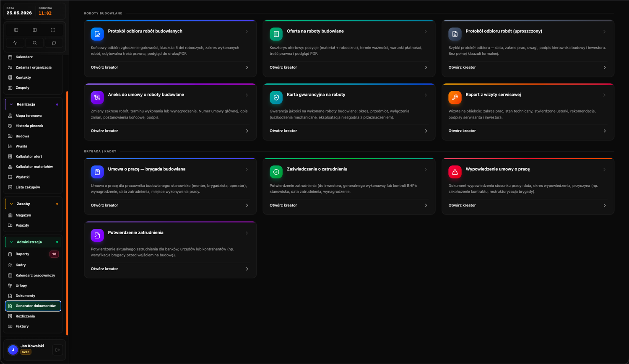The height and width of the screenshot is (364, 629).
Task: Open the Umowa o pracę — brygada budowlana card
Action: click(170, 186)
